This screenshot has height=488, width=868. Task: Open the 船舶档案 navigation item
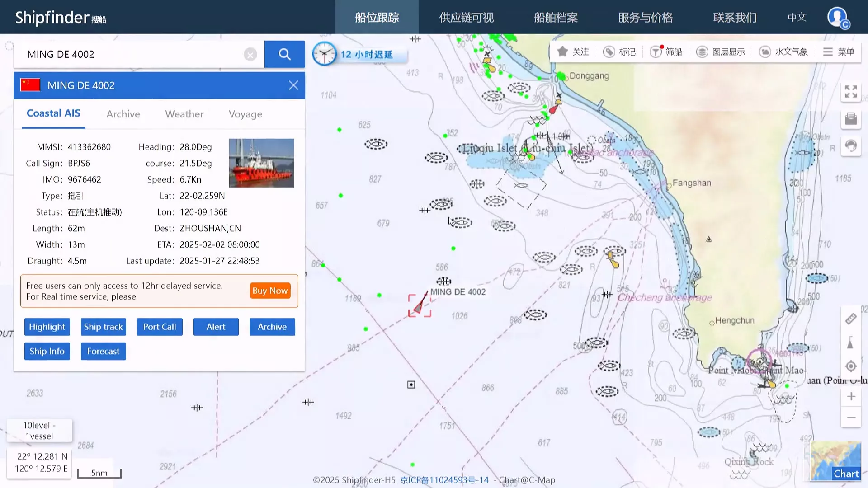556,17
